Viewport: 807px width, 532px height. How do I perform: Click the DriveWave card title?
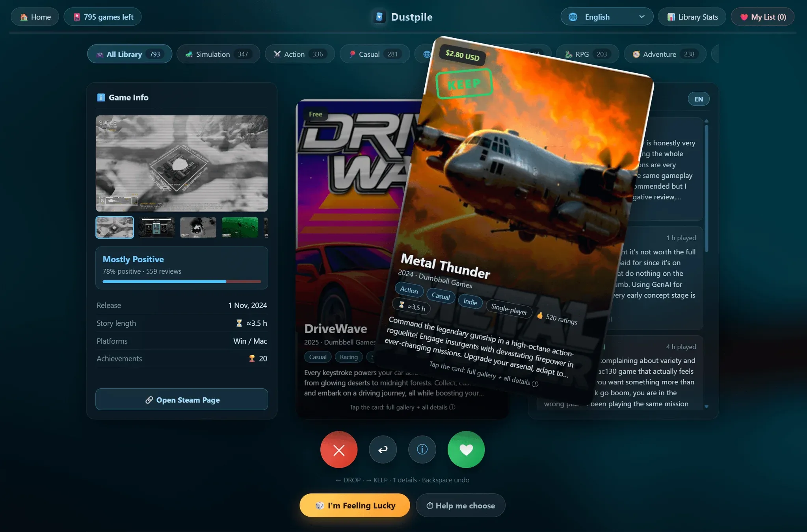[x=336, y=329]
